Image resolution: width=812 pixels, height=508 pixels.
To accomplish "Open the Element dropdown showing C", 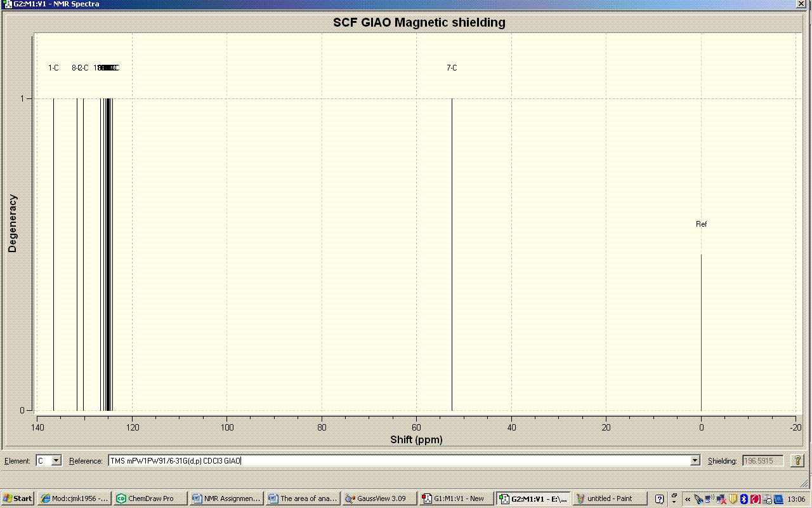I will [49, 460].
